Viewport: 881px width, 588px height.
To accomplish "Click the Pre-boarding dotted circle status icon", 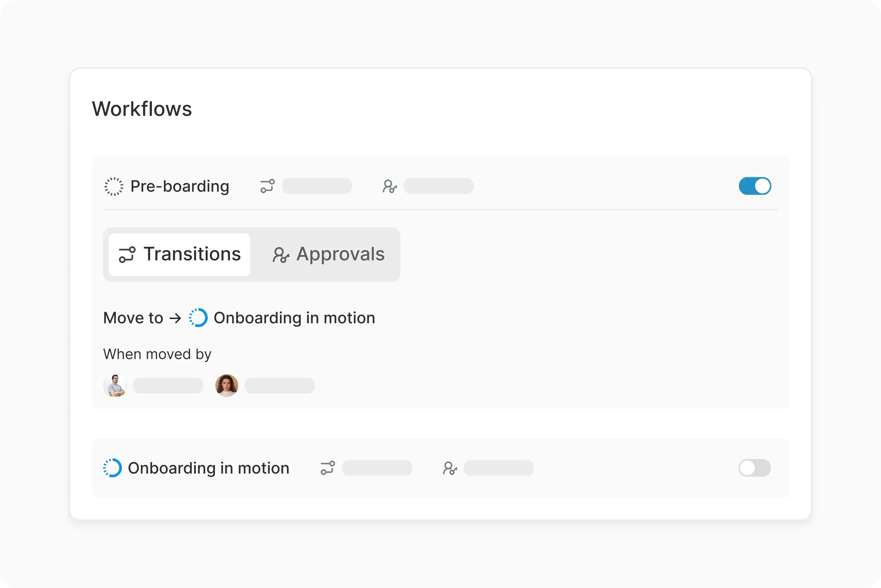I will coord(114,186).
